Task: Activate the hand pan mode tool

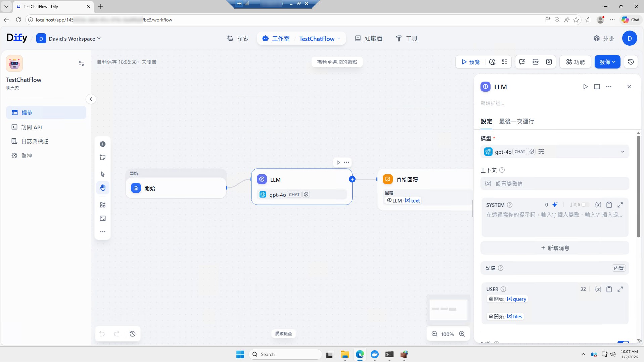Action: tap(103, 188)
